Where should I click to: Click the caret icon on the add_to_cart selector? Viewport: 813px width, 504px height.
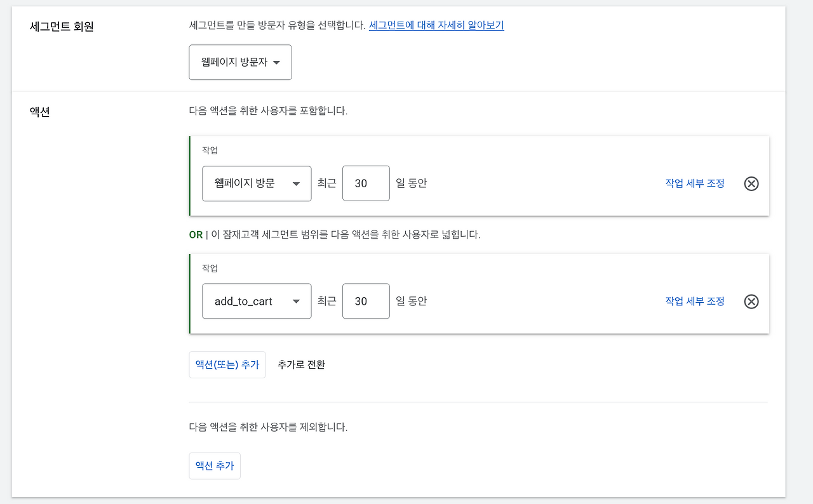296,302
